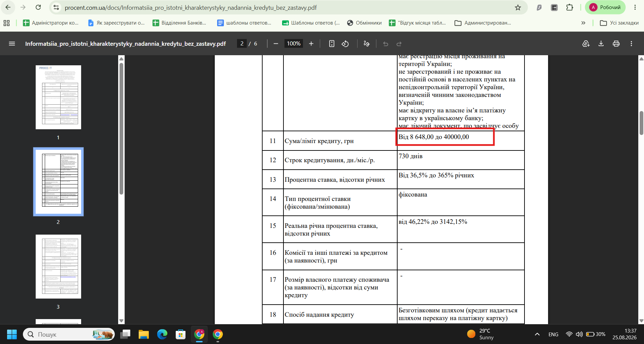
Task: Download the PDF file
Action: click(x=601, y=44)
